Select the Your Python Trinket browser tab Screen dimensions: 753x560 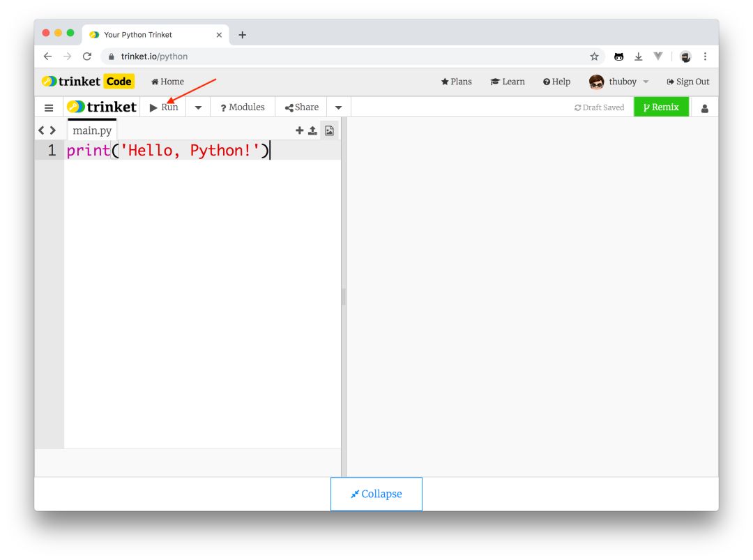coord(155,35)
